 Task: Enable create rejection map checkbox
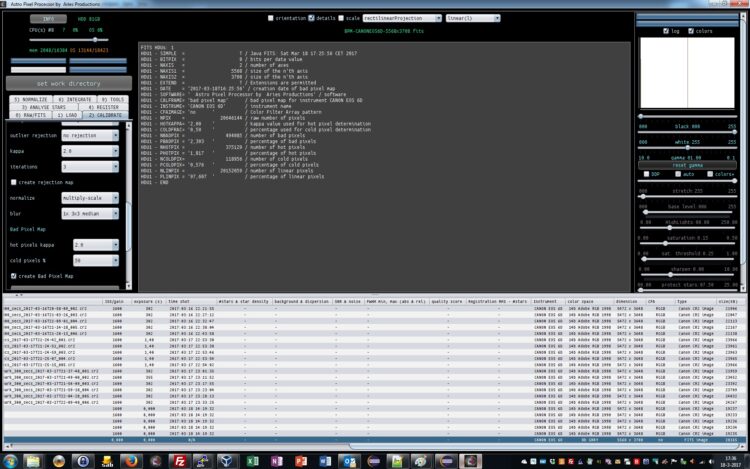click(14, 182)
